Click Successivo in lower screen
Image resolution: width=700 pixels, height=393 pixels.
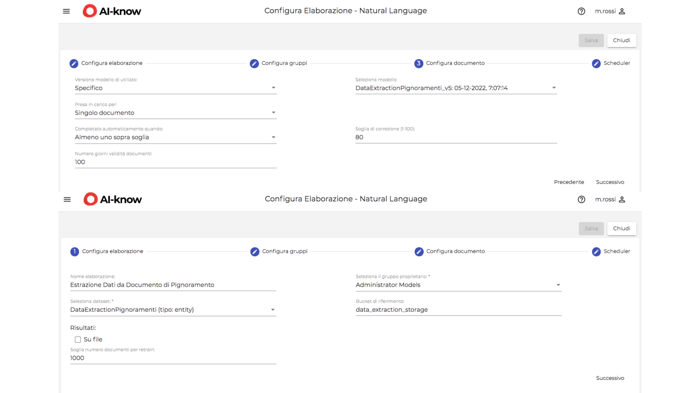point(610,378)
